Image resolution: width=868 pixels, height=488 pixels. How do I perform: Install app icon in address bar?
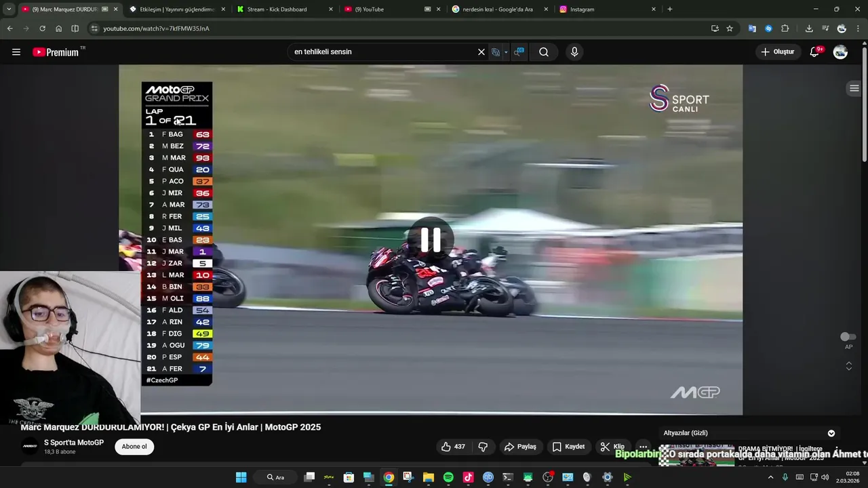715,28
